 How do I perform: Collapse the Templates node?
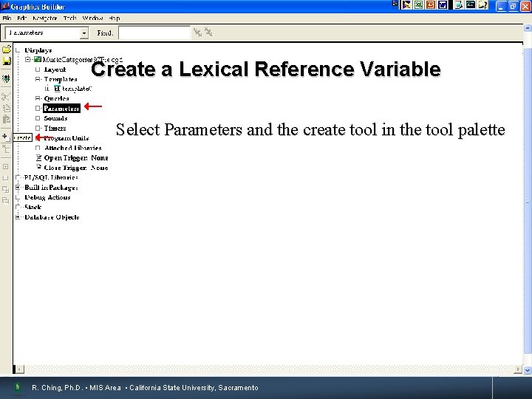[38, 79]
